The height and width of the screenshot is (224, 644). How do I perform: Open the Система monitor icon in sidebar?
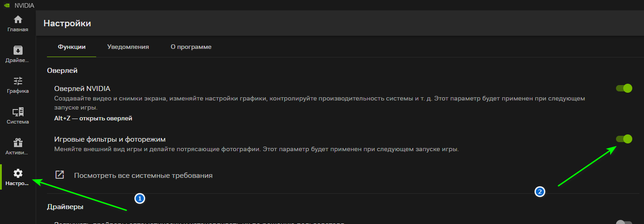click(x=18, y=112)
